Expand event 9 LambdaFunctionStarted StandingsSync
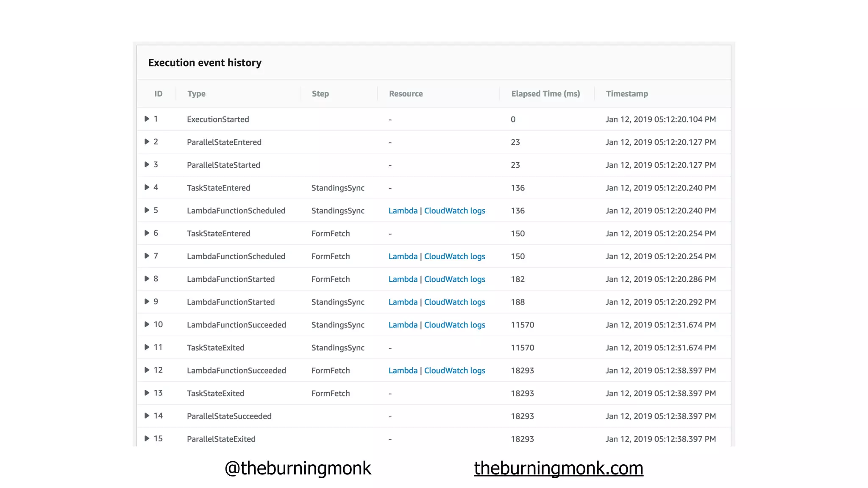Screen dimensions: 868x488 147,302
